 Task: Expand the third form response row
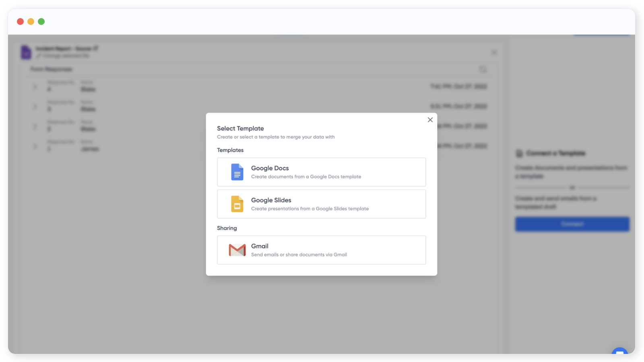(35, 126)
